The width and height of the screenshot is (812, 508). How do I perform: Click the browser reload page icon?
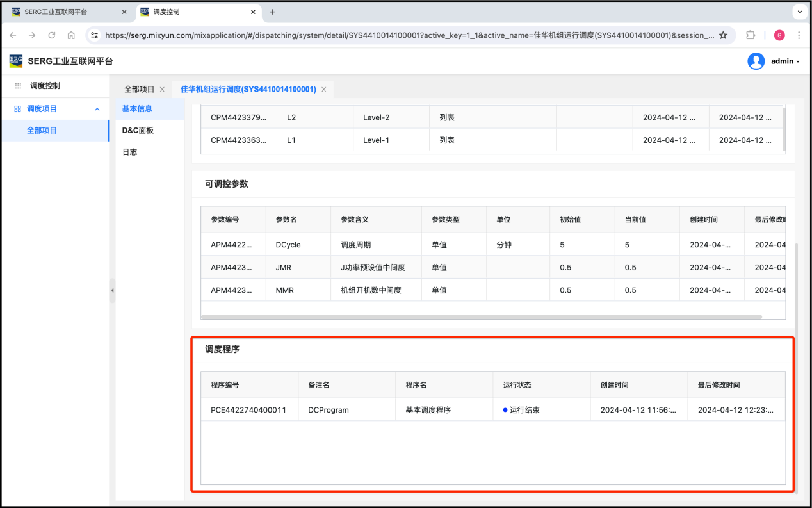(x=52, y=35)
